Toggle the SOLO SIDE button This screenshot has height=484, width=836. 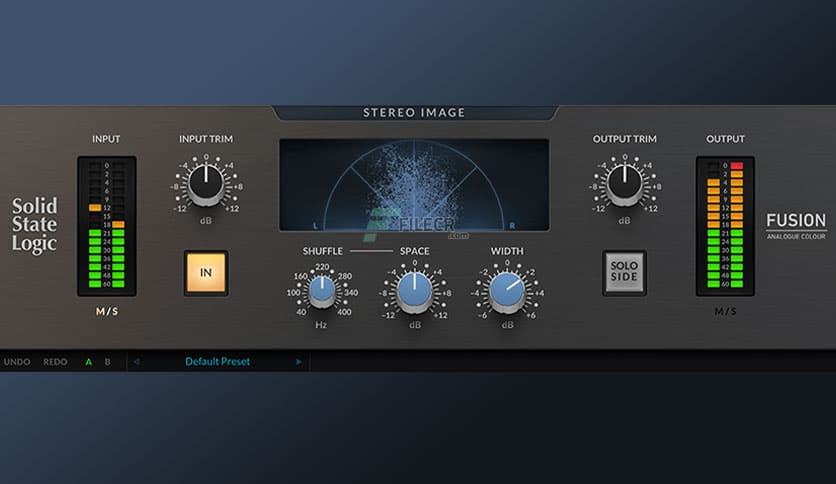(x=624, y=272)
